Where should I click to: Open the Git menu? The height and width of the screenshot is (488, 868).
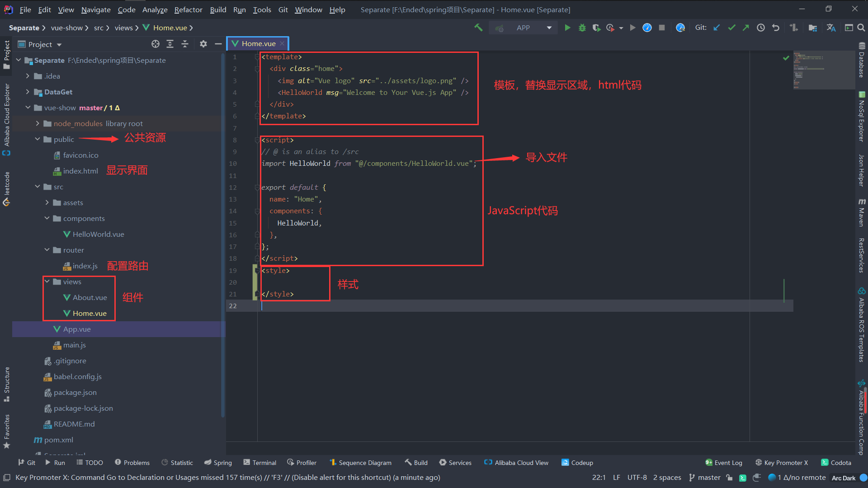(x=283, y=9)
